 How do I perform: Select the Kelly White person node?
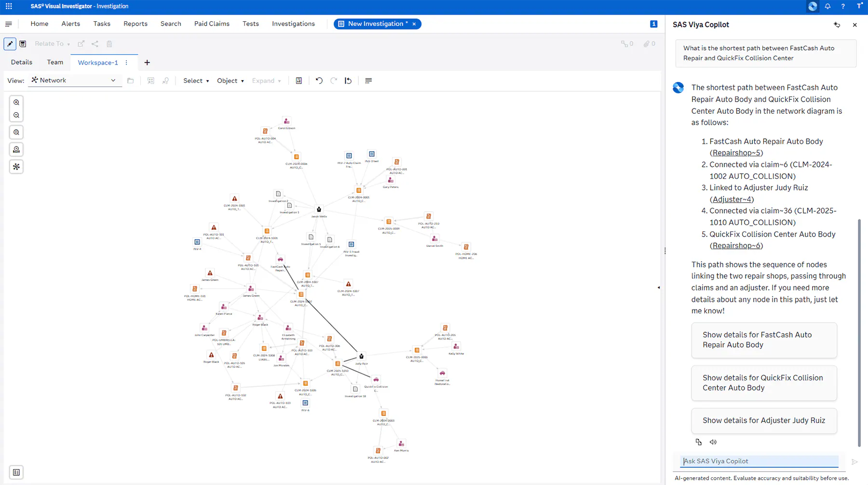(x=456, y=347)
